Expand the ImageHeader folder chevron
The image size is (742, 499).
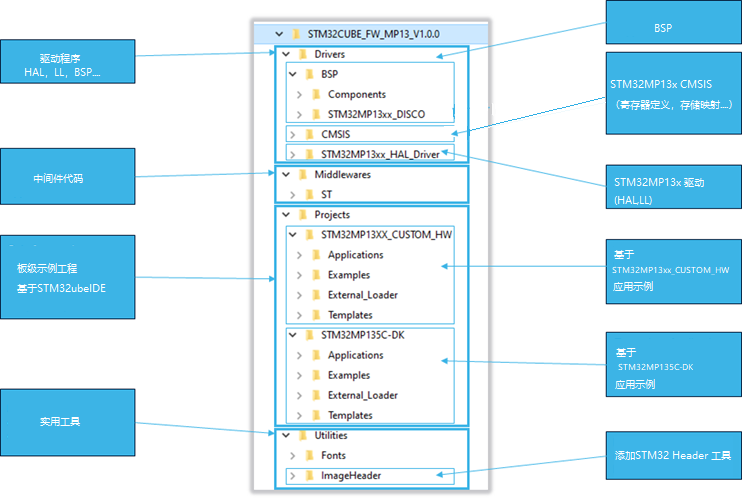pos(292,476)
